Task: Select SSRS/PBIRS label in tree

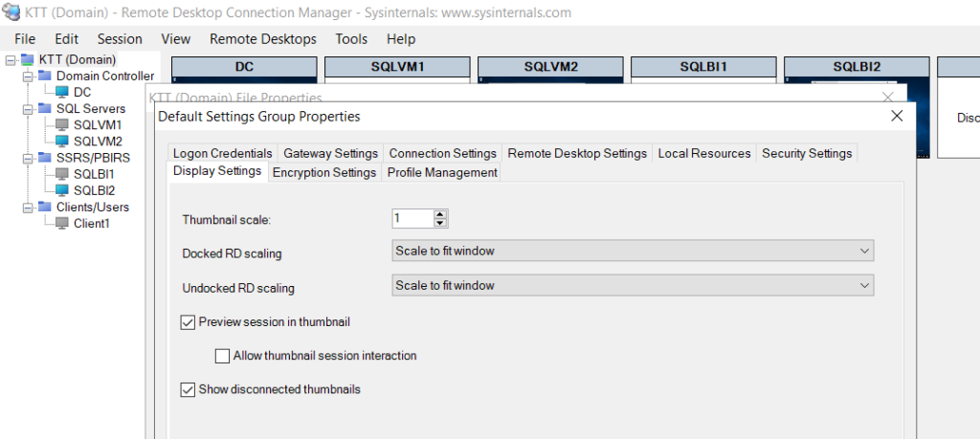Action: tap(93, 158)
